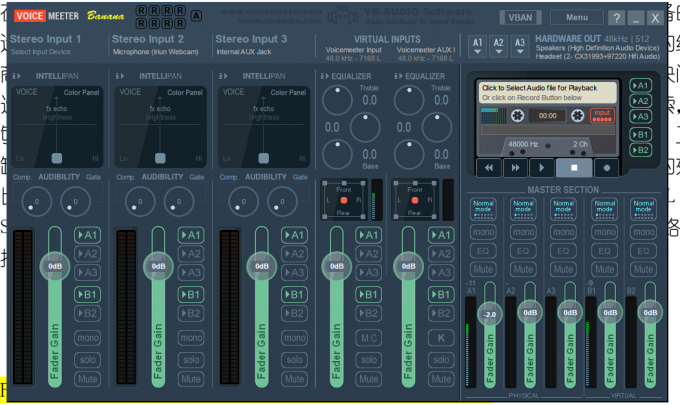The image size is (680, 405).
Task: Solo Stereo Input 2 strip
Action: pyautogui.click(x=191, y=359)
